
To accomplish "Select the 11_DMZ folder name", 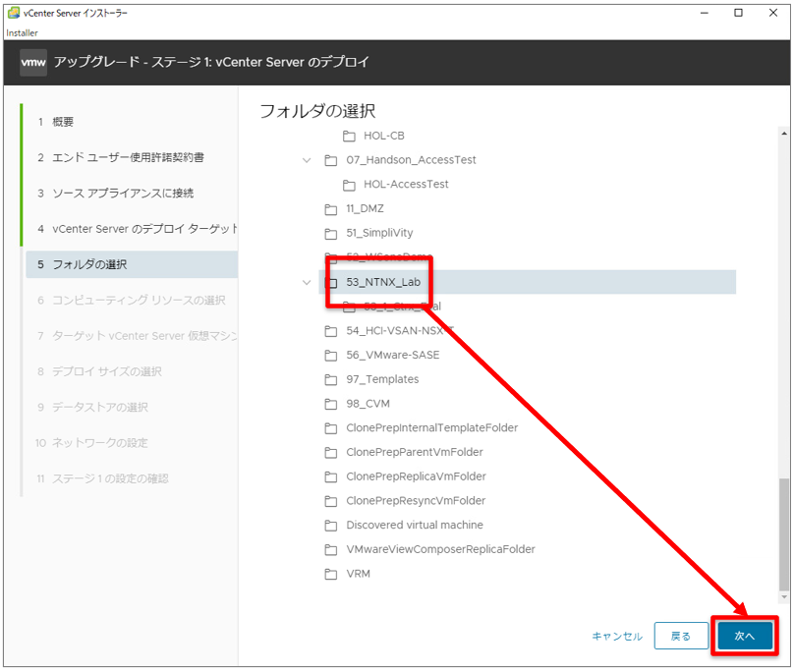I will (x=366, y=208).
